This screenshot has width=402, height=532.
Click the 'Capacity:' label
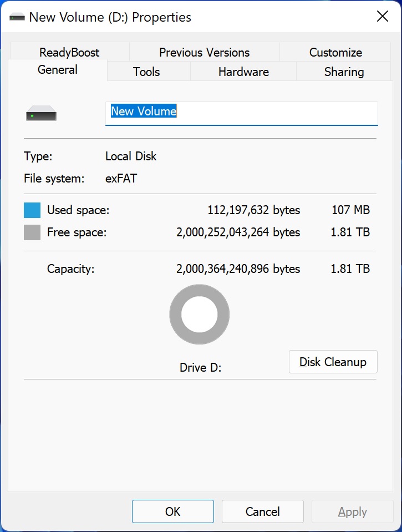pyautogui.click(x=70, y=268)
